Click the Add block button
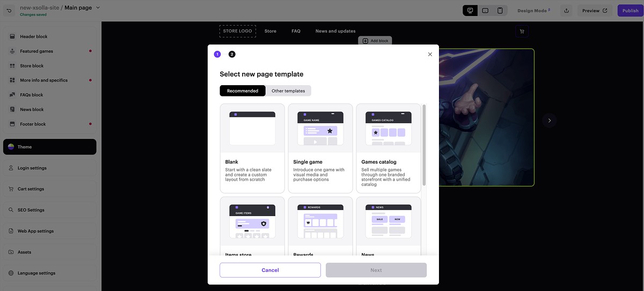Screen dimensions: 644x291 [x=375, y=41]
